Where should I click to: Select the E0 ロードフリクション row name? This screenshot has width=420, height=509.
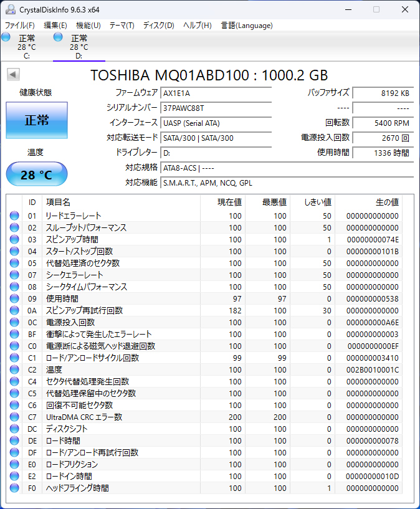coord(72,465)
